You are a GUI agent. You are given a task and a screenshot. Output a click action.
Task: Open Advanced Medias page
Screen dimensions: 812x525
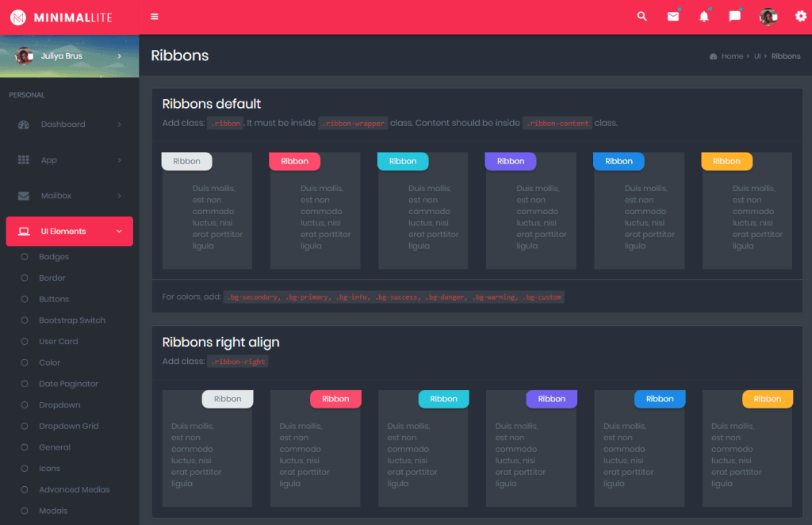point(75,490)
